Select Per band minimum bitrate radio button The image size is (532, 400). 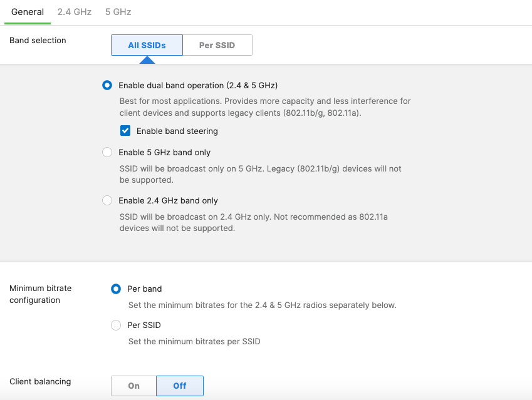(116, 289)
